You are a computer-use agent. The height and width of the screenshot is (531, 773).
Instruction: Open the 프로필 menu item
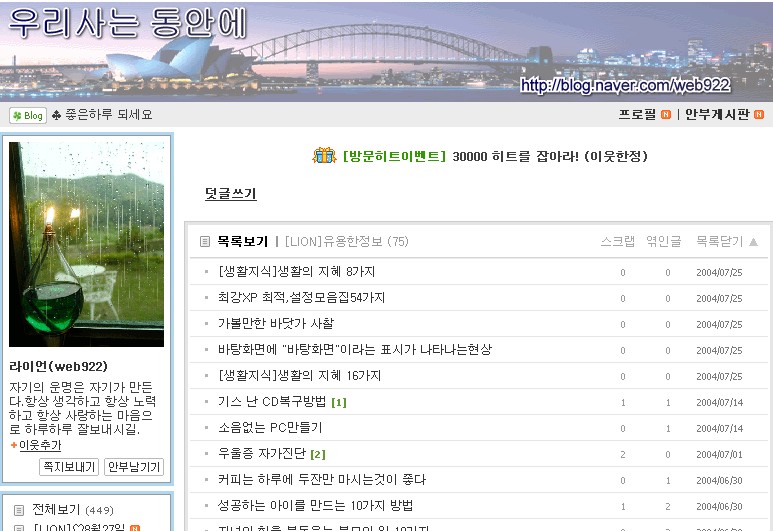(638, 115)
